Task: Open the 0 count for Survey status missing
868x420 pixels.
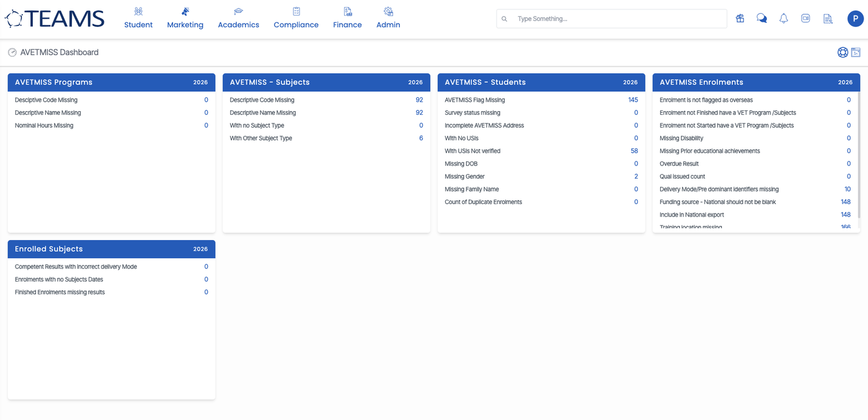Action: point(636,113)
